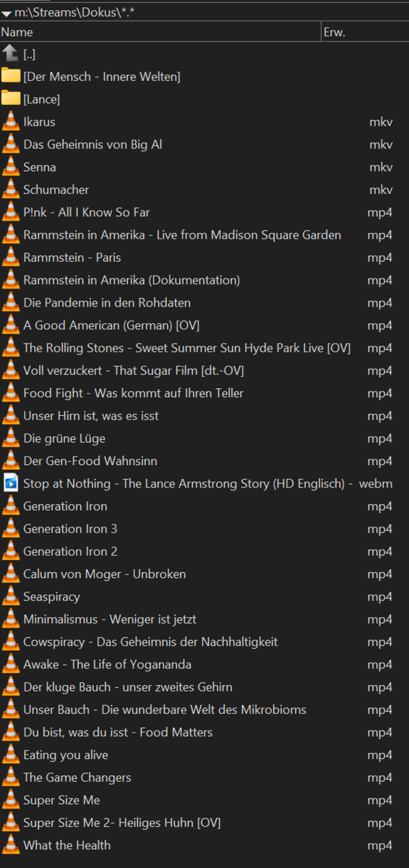Screen dimensions: 409x868
Task: Select the file Generation Iron 2
Action: (x=70, y=551)
